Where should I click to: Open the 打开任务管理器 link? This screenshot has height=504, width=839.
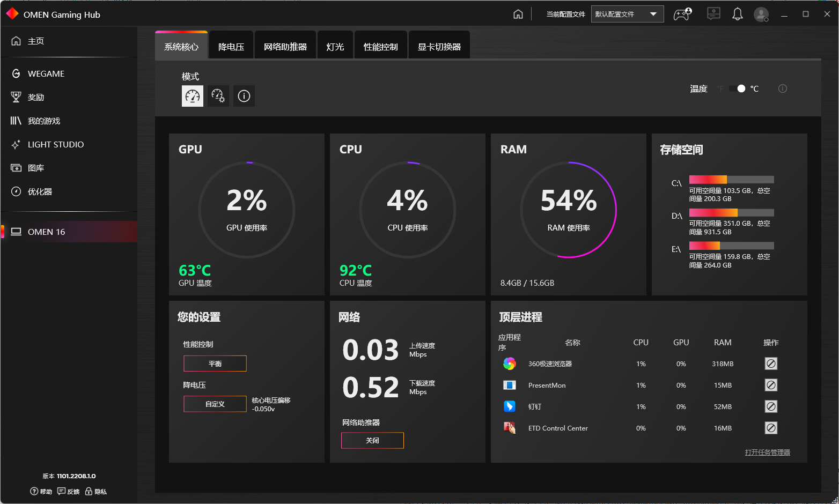click(768, 453)
